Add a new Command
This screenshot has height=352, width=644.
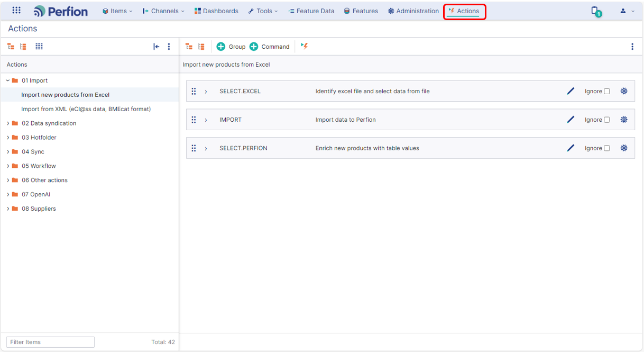pyautogui.click(x=270, y=47)
